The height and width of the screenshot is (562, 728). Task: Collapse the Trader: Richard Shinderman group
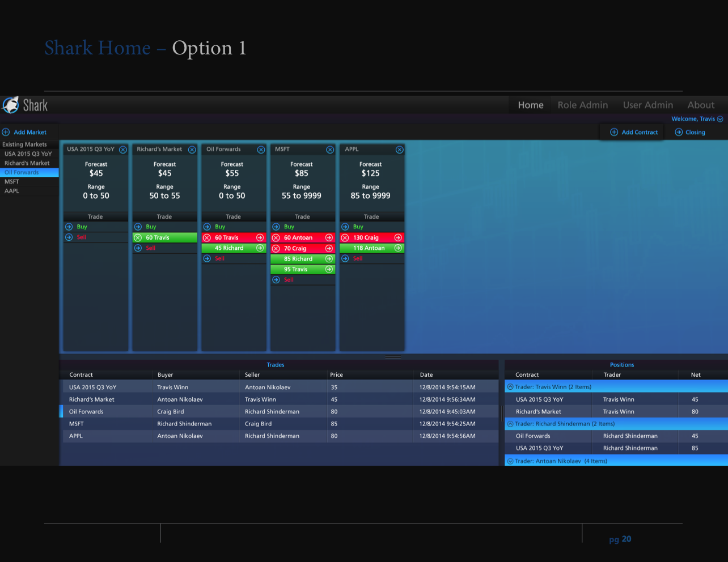(x=510, y=424)
